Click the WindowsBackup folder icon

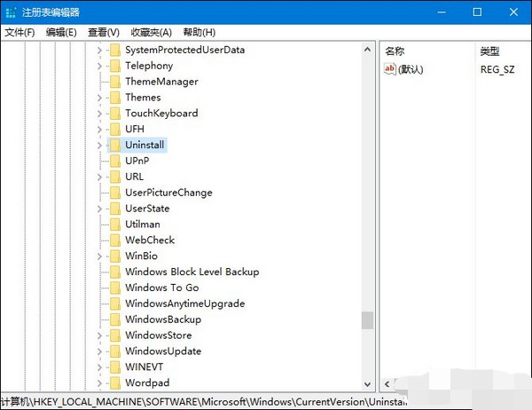pyautogui.click(x=115, y=319)
